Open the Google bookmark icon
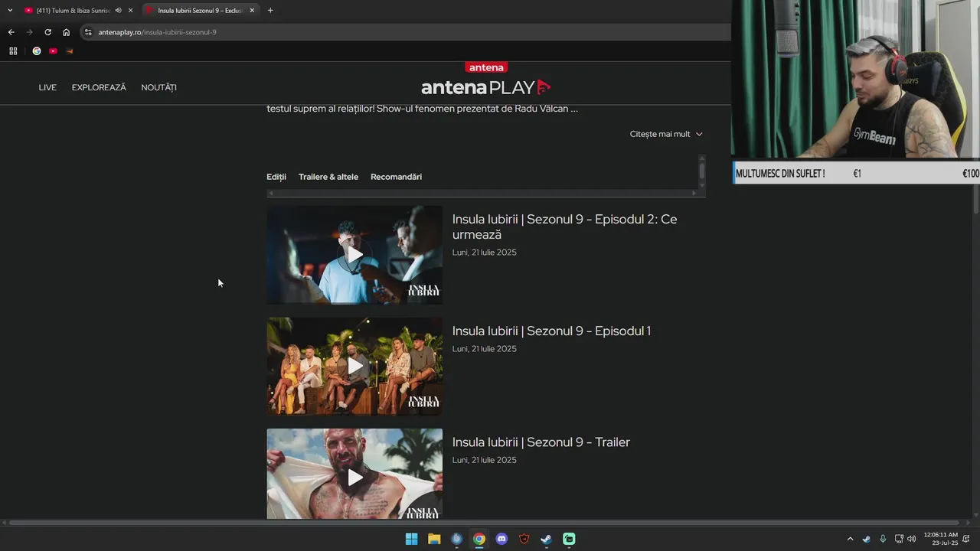The width and height of the screenshot is (980, 551). pyautogui.click(x=36, y=51)
